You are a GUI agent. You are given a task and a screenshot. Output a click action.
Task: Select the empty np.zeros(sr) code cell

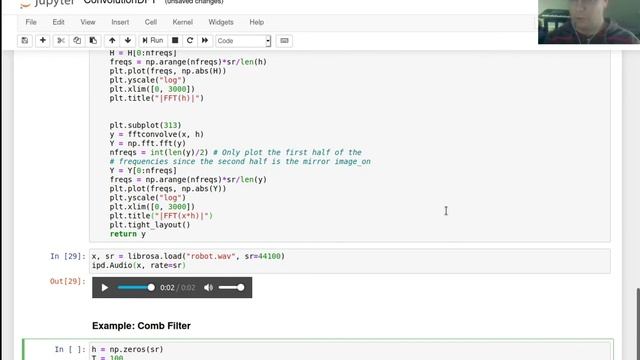tap(350, 351)
